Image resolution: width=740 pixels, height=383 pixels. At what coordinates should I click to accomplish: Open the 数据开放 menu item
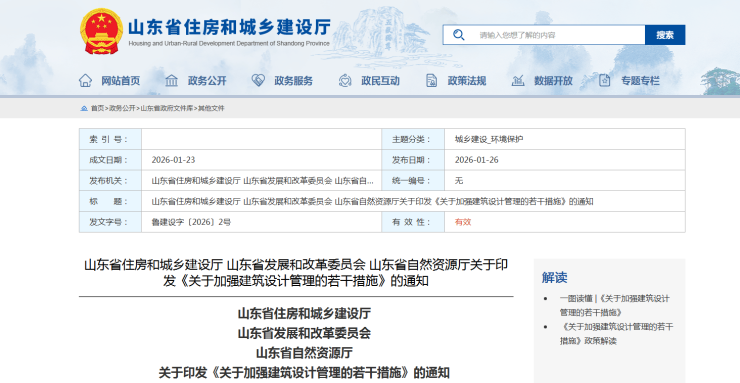pos(554,81)
